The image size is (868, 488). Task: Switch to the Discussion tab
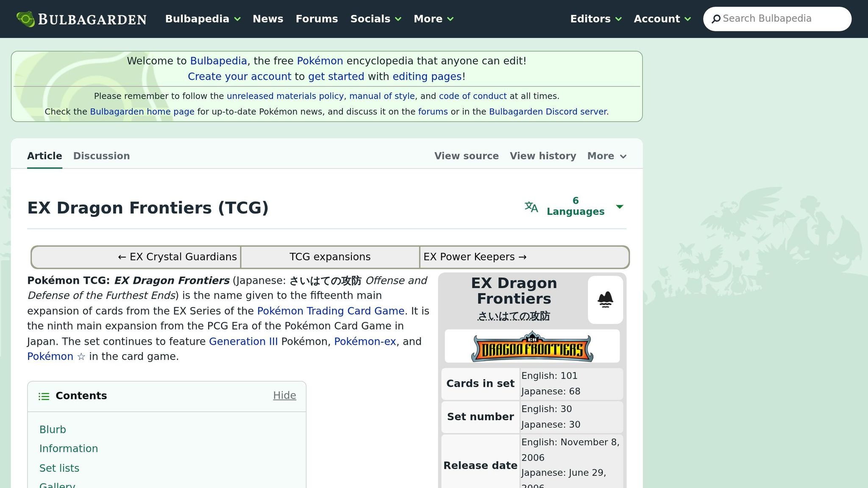click(x=101, y=156)
